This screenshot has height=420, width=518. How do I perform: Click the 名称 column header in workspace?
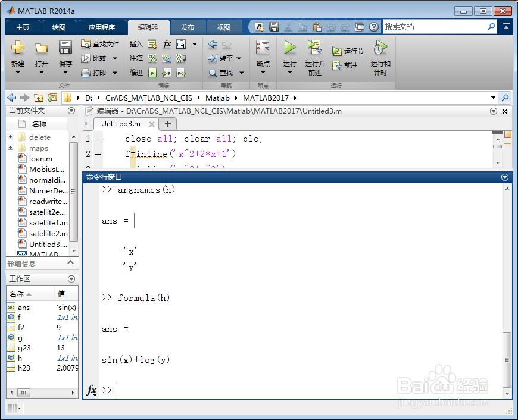click(30, 294)
